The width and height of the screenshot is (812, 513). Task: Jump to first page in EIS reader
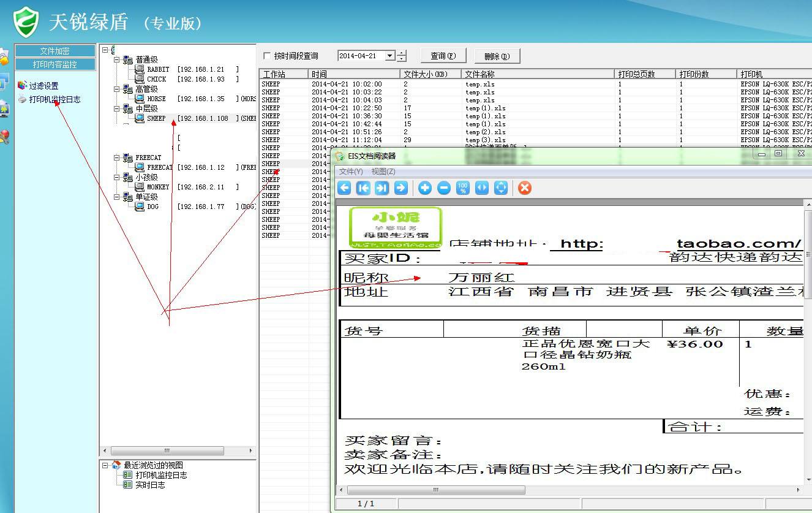click(363, 188)
